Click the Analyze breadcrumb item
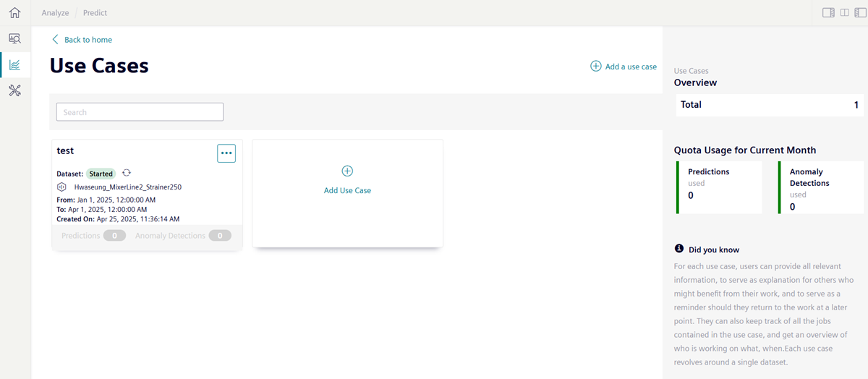Viewport: 868px width, 379px height. point(55,13)
